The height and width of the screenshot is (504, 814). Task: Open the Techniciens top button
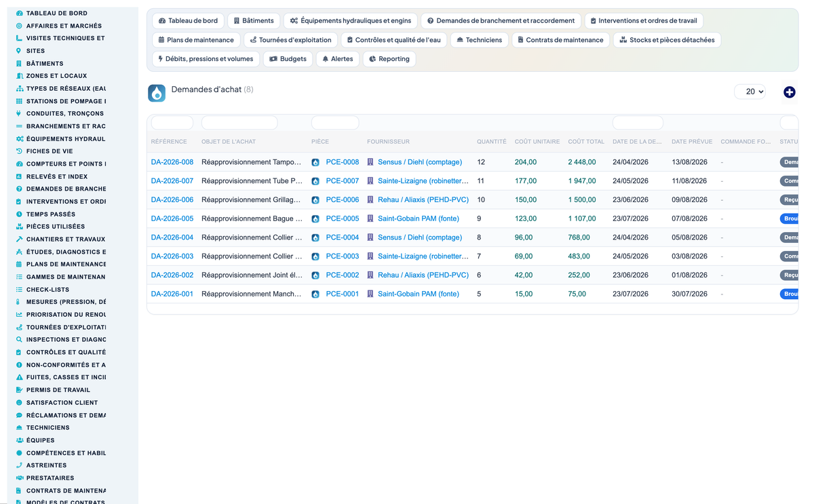pyautogui.click(x=479, y=40)
